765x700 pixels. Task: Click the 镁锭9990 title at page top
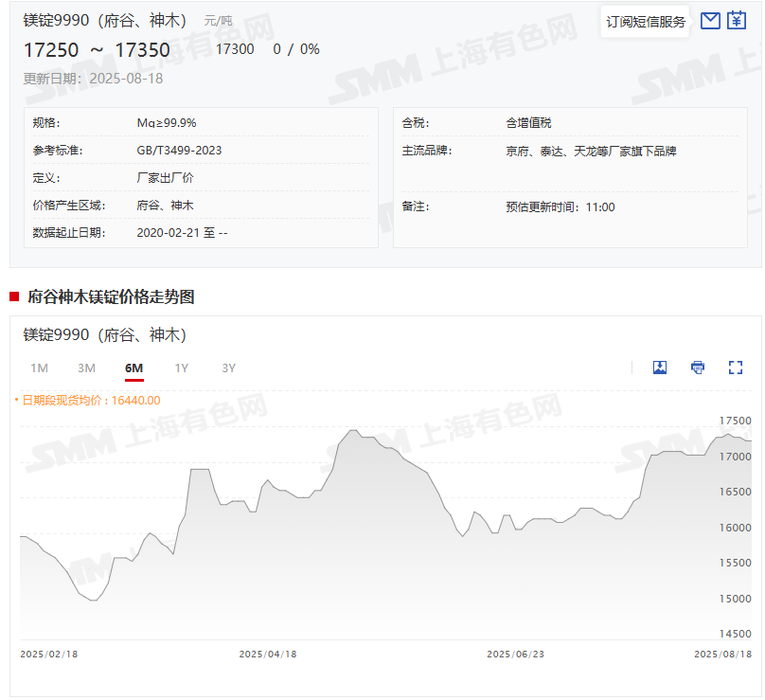[104, 21]
